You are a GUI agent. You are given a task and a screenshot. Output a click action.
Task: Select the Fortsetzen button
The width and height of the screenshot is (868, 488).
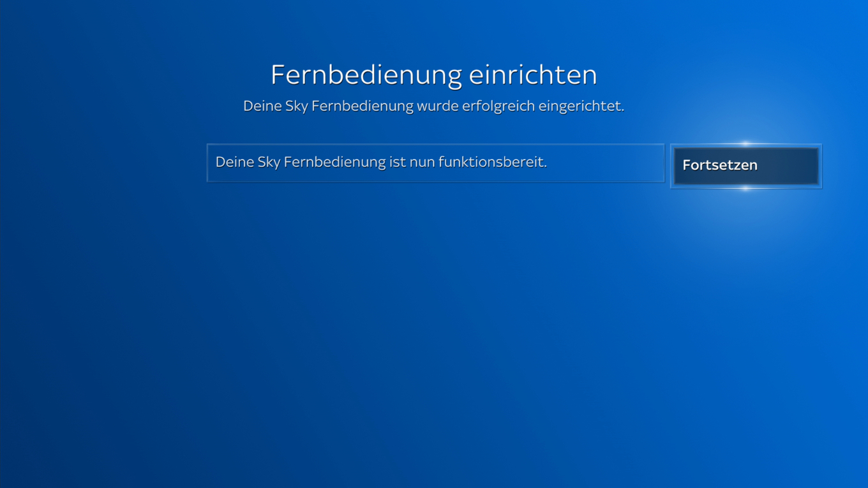tap(746, 166)
